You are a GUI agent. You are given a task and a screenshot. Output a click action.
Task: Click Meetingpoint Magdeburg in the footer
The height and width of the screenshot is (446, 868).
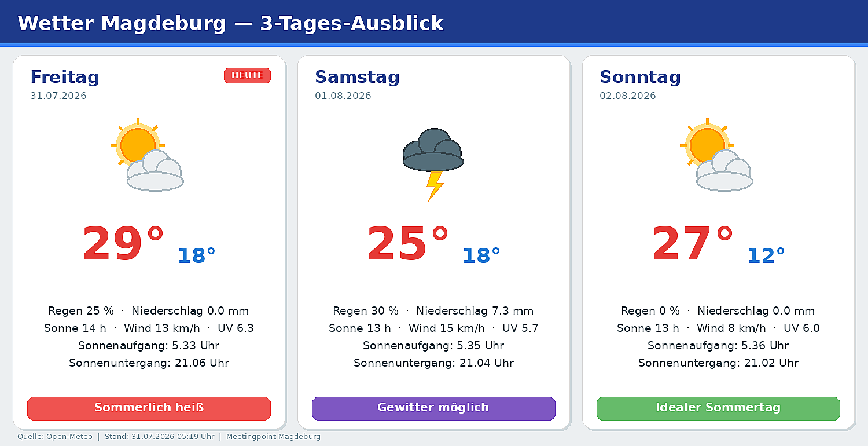(x=273, y=437)
